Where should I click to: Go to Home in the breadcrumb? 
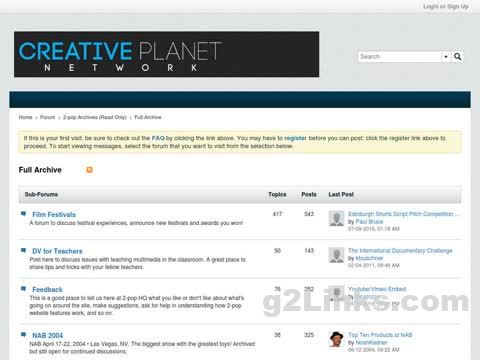[25, 117]
